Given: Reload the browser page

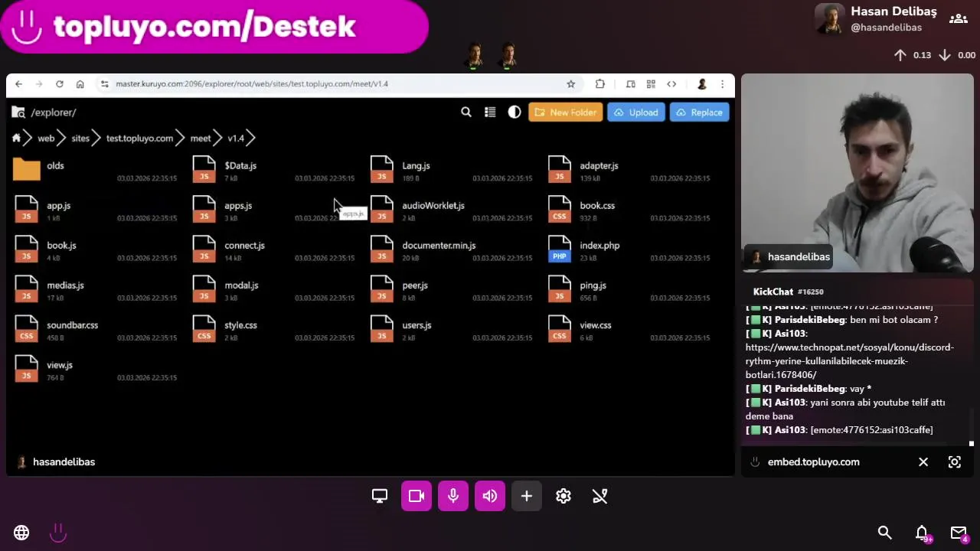Looking at the screenshot, I should tap(60, 84).
